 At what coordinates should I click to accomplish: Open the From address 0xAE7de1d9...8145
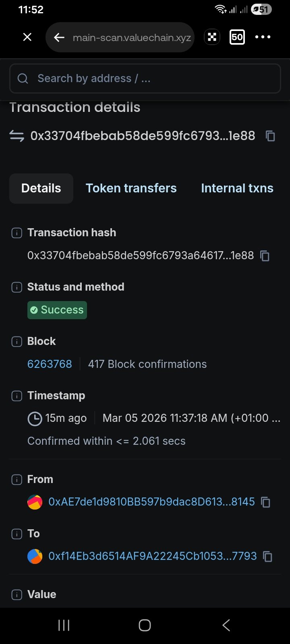pyautogui.click(x=151, y=502)
